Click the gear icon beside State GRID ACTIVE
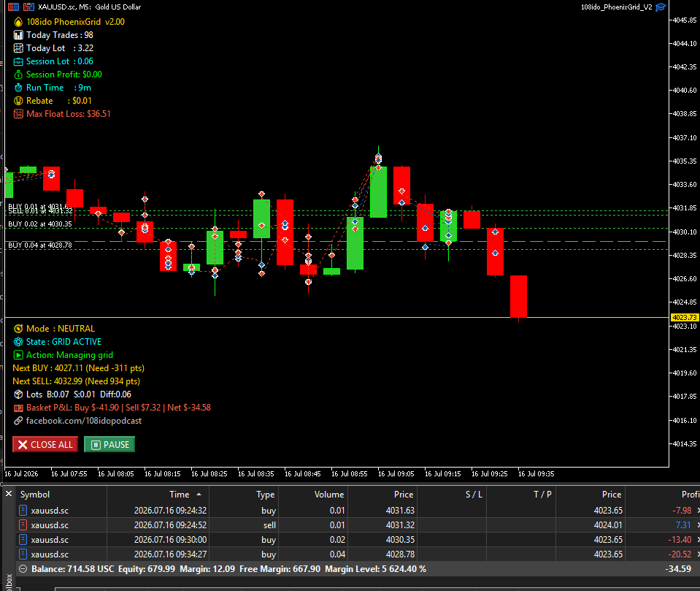This screenshot has width=700, height=591. 18,342
